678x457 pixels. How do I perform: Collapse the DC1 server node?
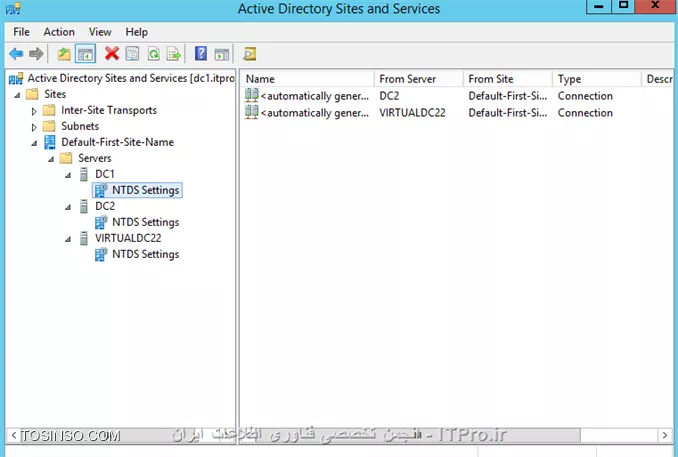point(68,175)
